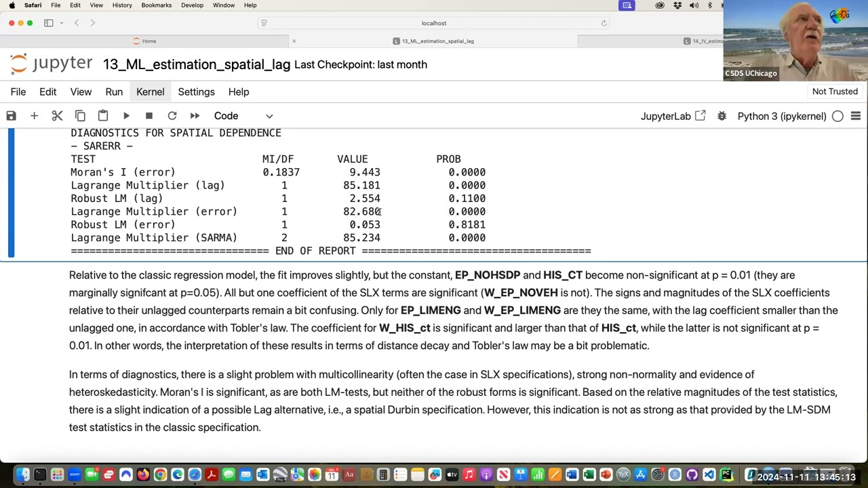This screenshot has width=868, height=488.
Task: Open Safari Bookmarks menu
Action: [x=157, y=5]
